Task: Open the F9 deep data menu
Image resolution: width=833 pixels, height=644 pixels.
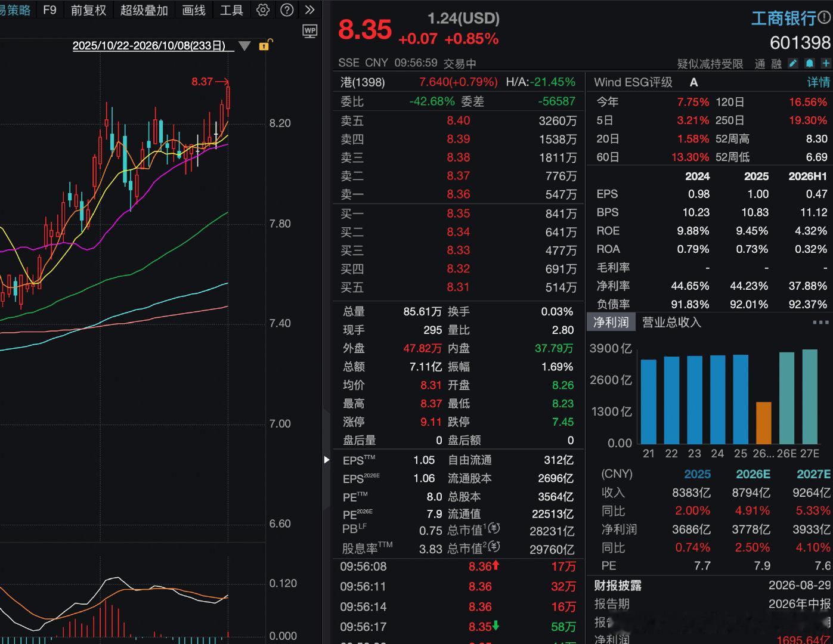Action: (x=50, y=10)
